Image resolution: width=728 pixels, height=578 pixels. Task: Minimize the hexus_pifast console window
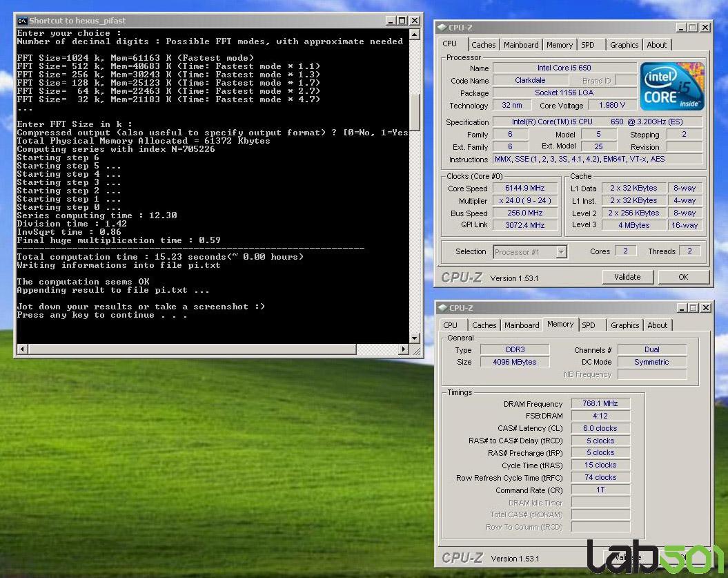(x=391, y=21)
